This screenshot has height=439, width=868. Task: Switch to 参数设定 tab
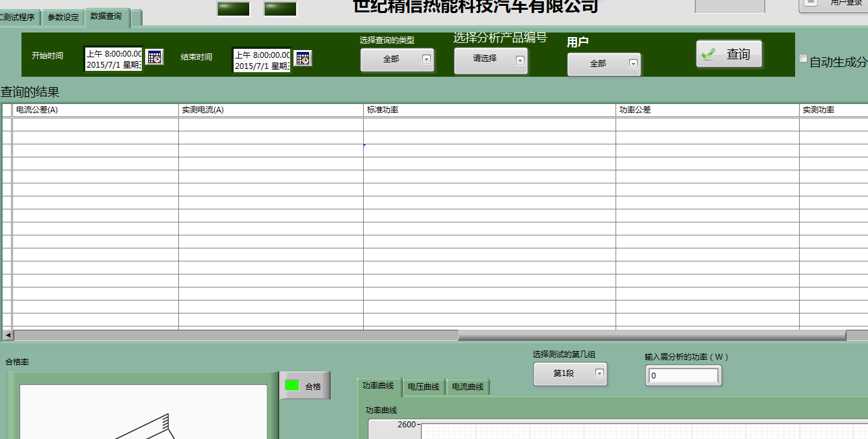tap(63, 18)
